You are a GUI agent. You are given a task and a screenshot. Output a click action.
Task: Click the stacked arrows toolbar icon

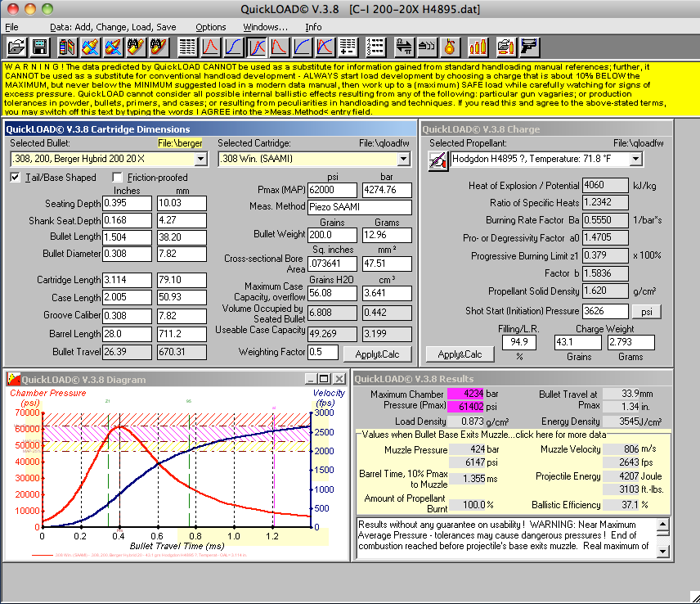pyautogui.click(x=427, y=47)
